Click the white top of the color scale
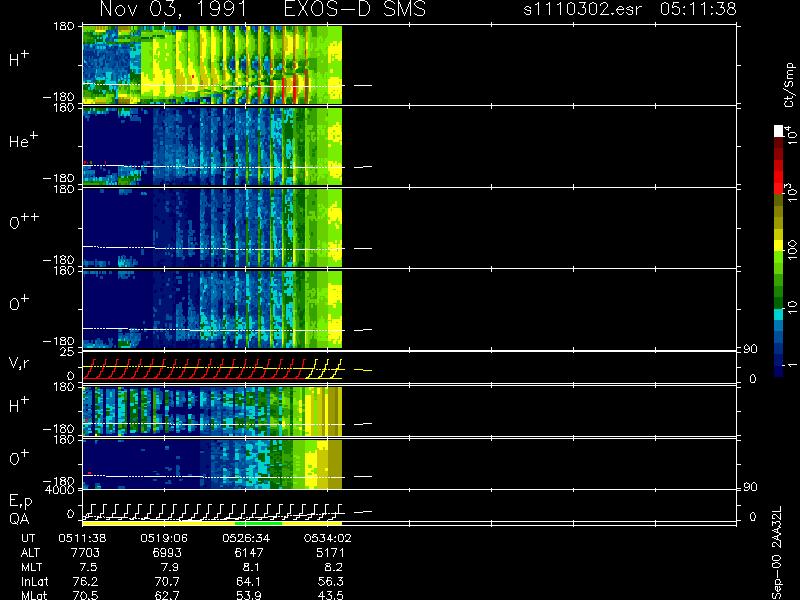 tap(778, 131)
